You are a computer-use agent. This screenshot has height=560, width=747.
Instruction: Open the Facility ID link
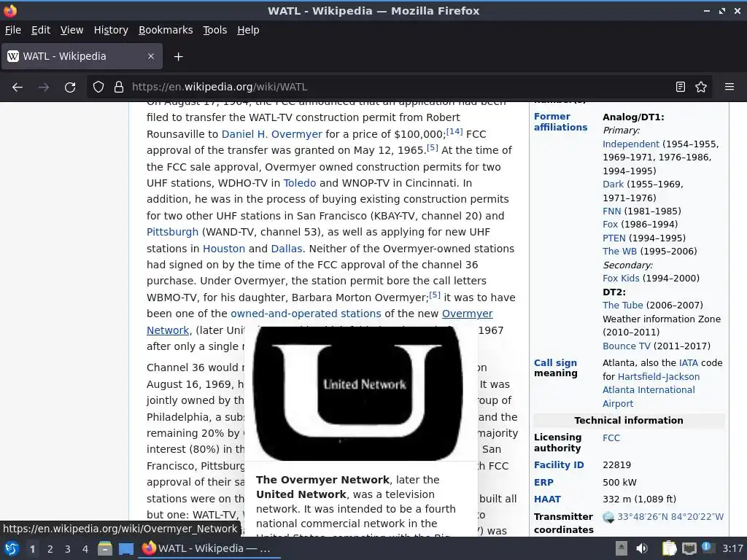(x=559, y=465)
